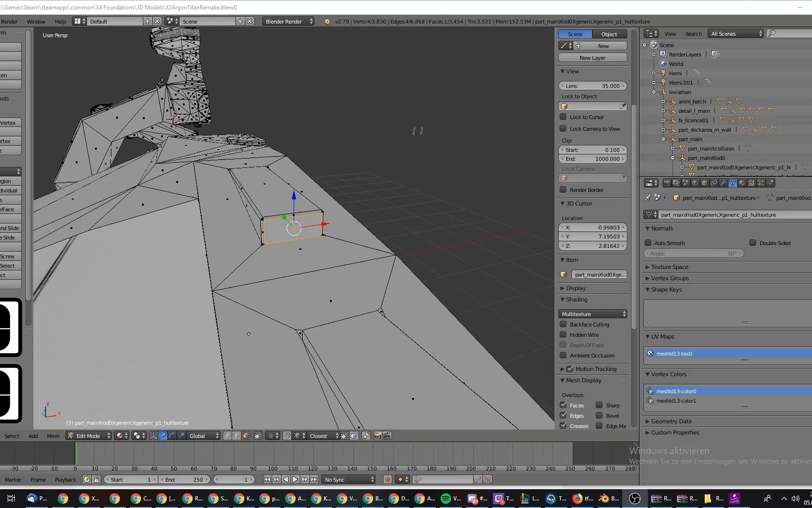Check the Backface Culling option

pos(563,324)
